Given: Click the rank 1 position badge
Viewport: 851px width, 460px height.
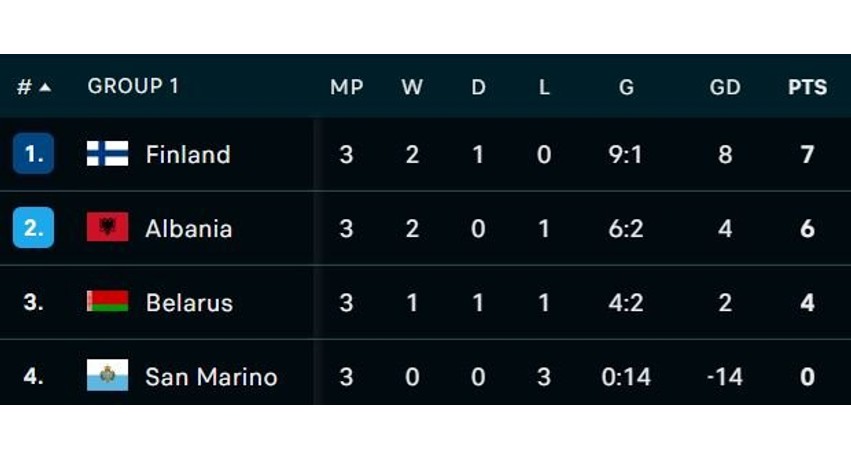Looking at the screenshot, I should coord(33,154).
